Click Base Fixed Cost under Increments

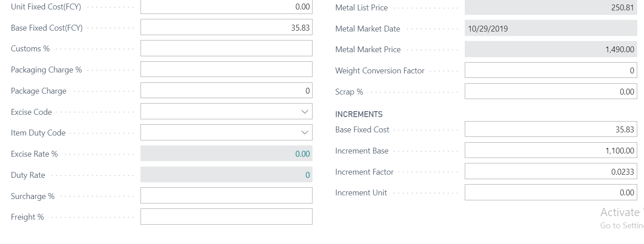[x=551, y=129]
